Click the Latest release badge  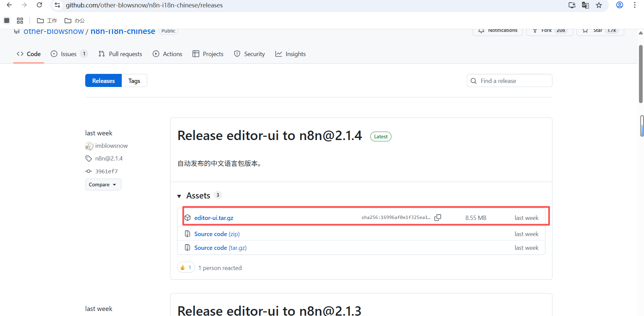381,137
